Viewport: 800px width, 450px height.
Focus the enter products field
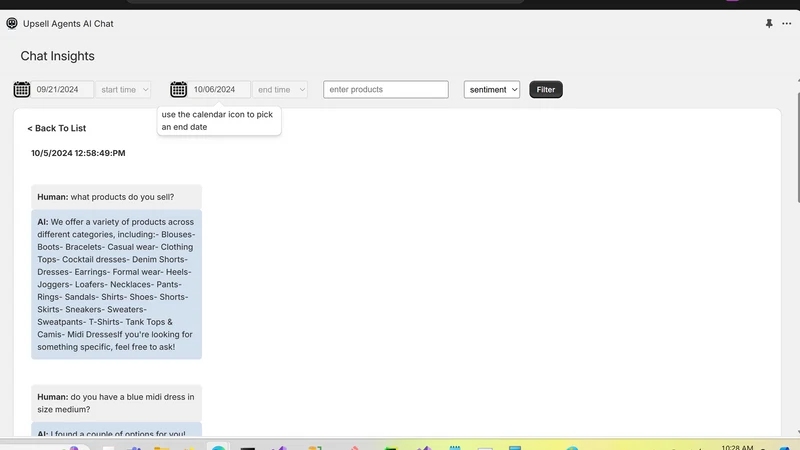point(386,89)
